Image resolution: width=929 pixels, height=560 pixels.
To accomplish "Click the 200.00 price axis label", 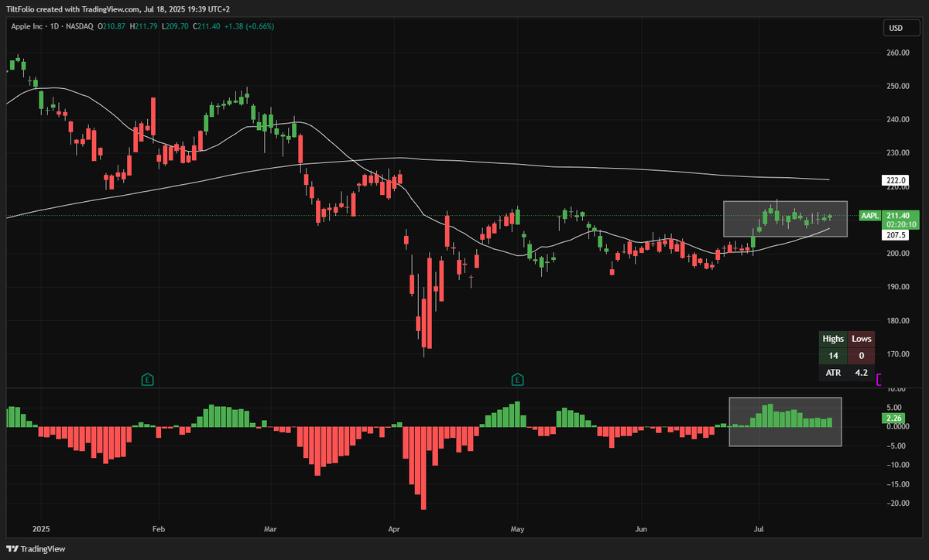I will point(896,254).
